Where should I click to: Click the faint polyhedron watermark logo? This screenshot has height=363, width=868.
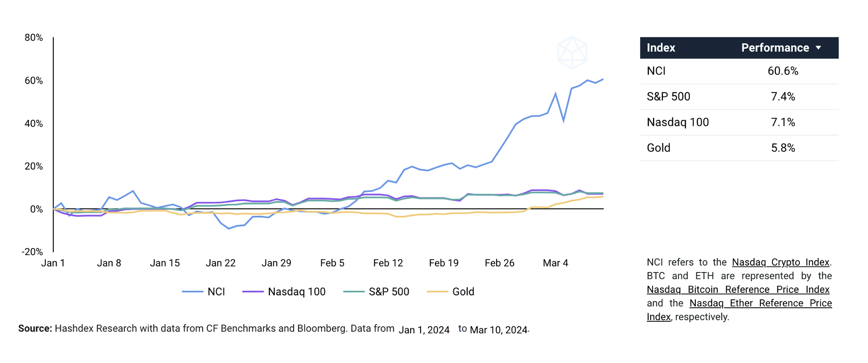[x=572, y=52]
